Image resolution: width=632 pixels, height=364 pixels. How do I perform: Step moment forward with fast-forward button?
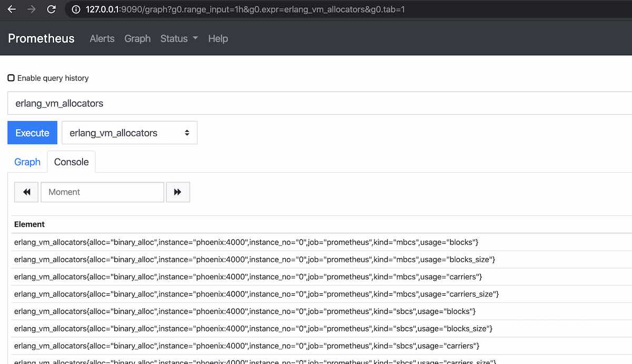coord(177,192)
